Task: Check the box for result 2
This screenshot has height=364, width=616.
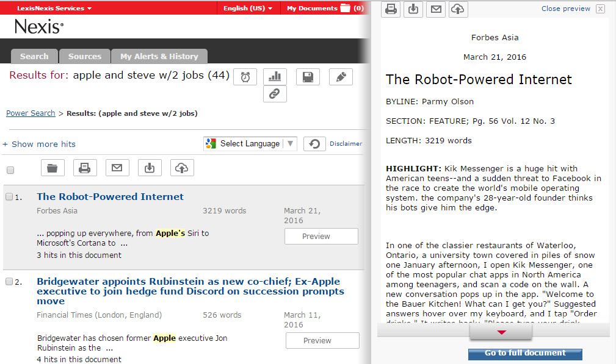Action: pyautogui.click(x=9, y=282)
